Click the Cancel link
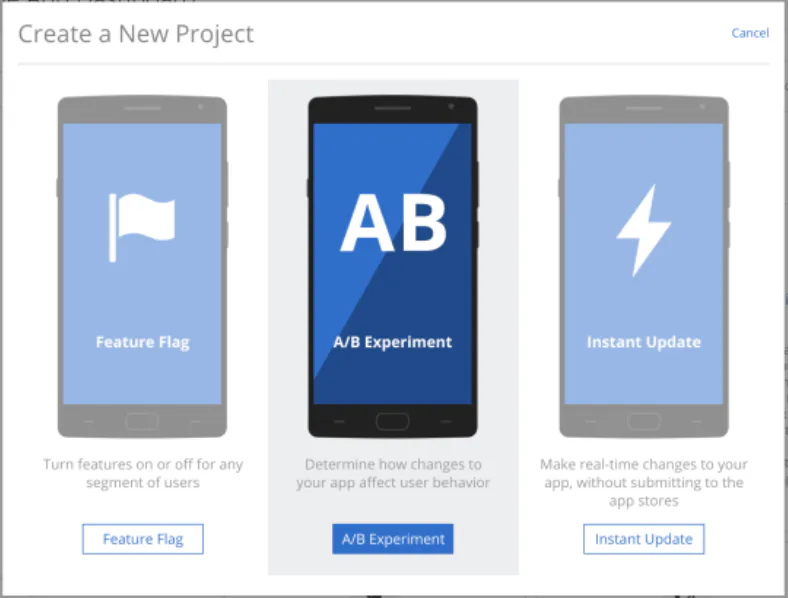Screen dimensions: 788x598 tap(750, 33)
